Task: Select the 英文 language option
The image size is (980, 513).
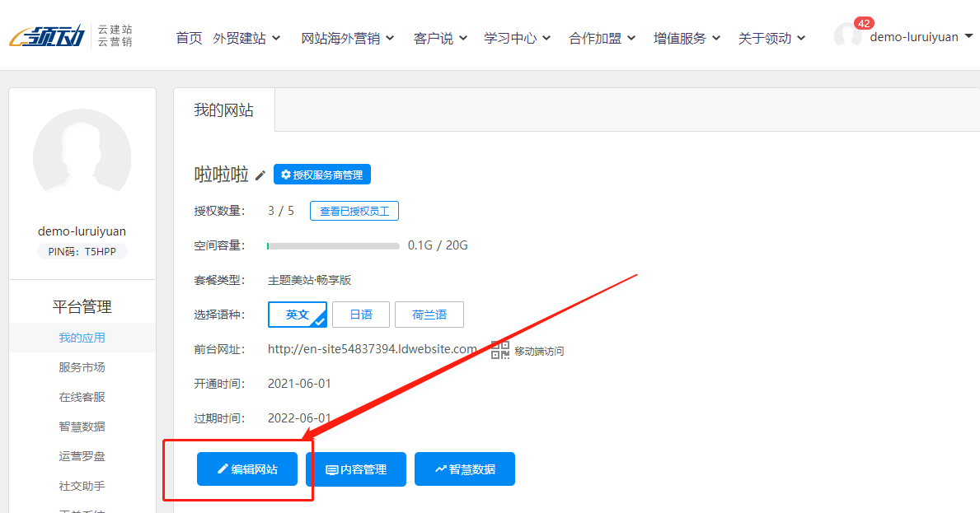Action: (x=297, y=315)
